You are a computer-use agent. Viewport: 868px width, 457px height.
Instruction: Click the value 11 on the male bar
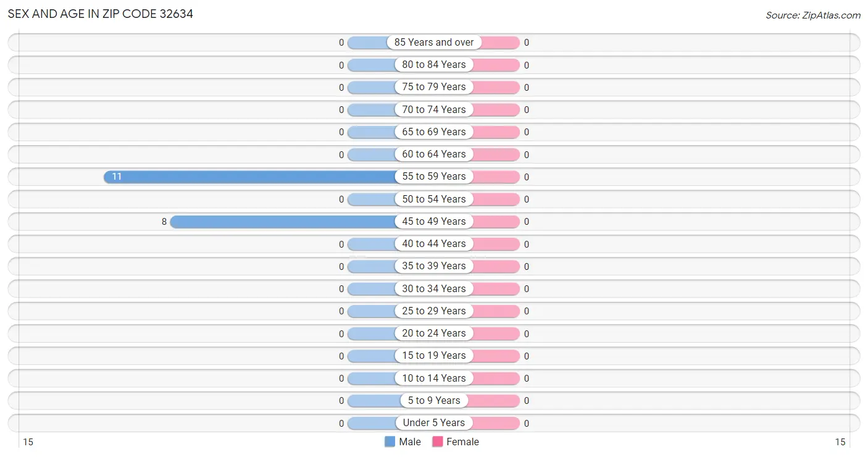tap(117, 177)
